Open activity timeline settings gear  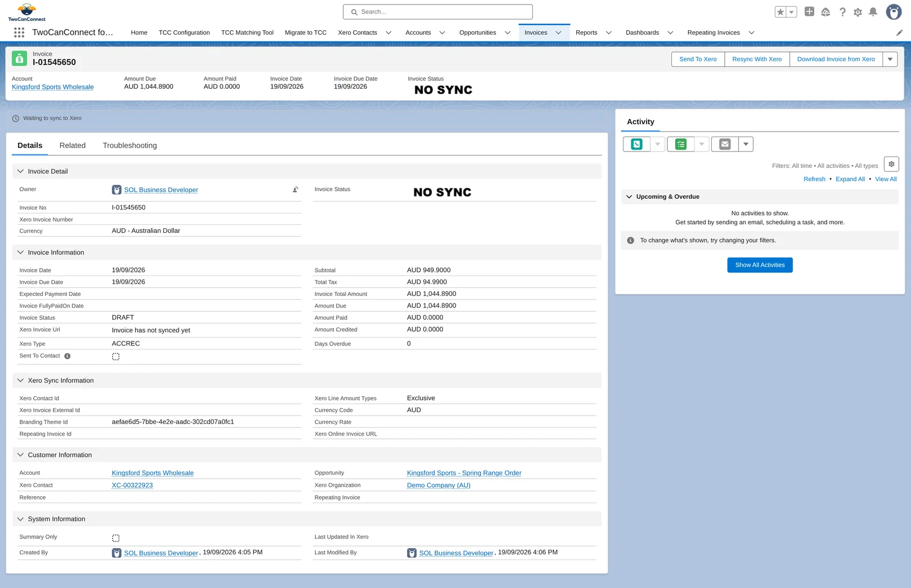892,165
